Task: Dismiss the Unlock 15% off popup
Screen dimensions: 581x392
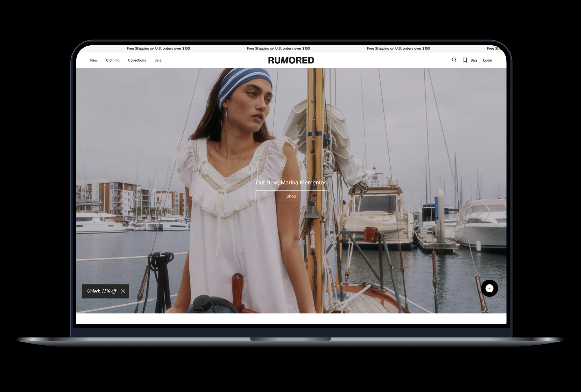Action: click(123, 291)
